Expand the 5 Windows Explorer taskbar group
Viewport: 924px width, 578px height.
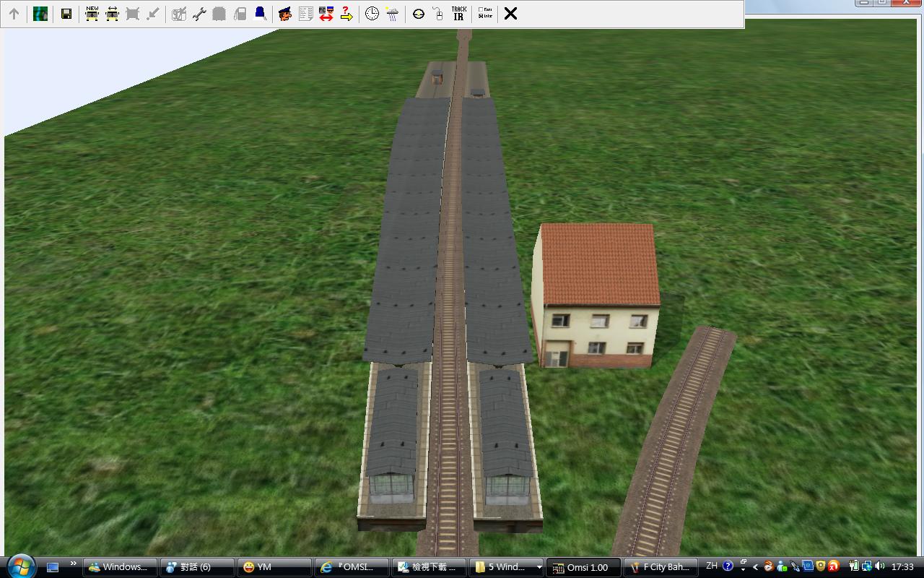506,567
